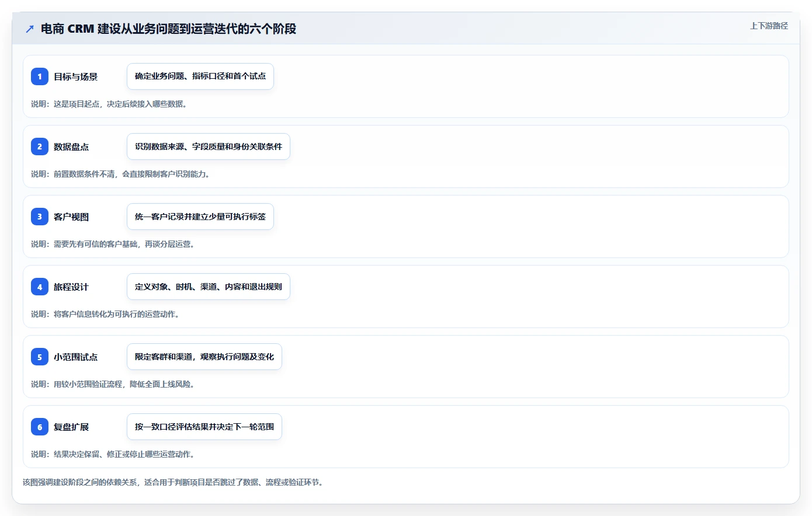
Task: Click the 数据盘点 stage name
Action: (x=71, y=147)
